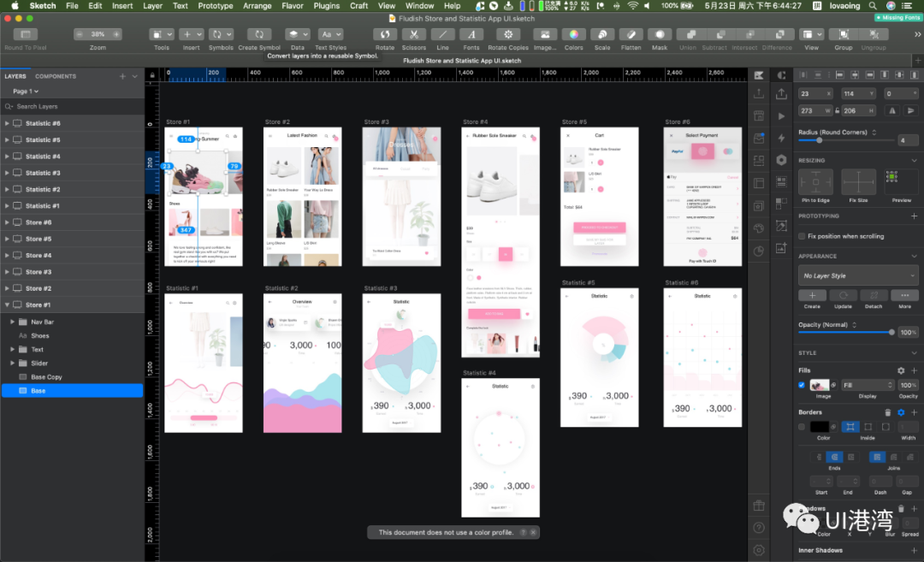Click the Missing Fonts badge

click(x=898, y=18)
